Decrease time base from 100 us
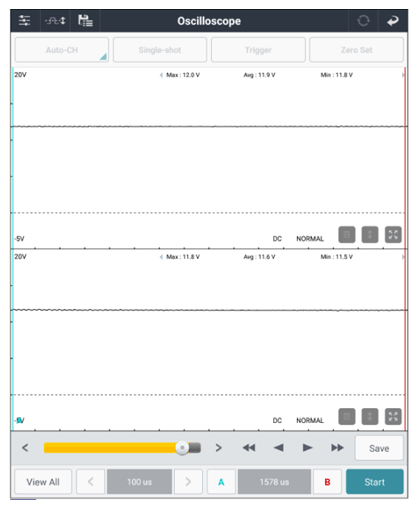This screenshot has width=418, height=509. click(90, 482)
